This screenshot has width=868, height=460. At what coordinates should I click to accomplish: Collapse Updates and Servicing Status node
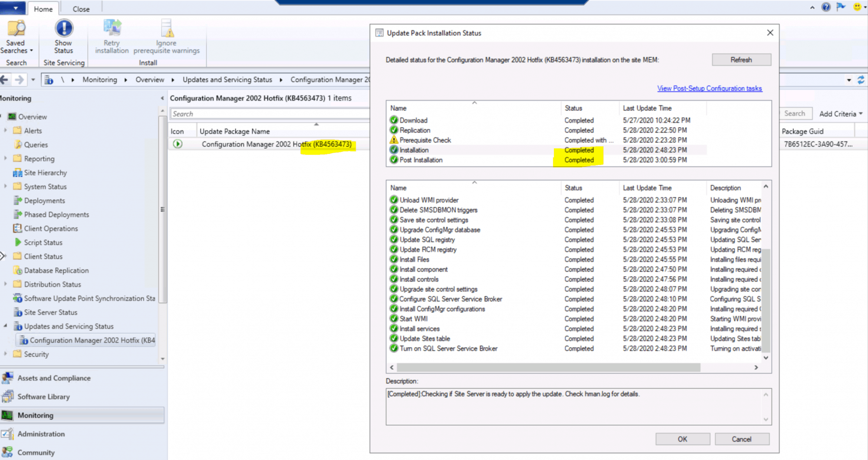(6, 325)
